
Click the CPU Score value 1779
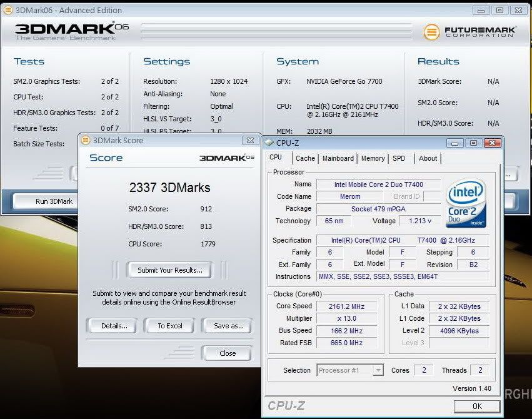tap(208, 244)
